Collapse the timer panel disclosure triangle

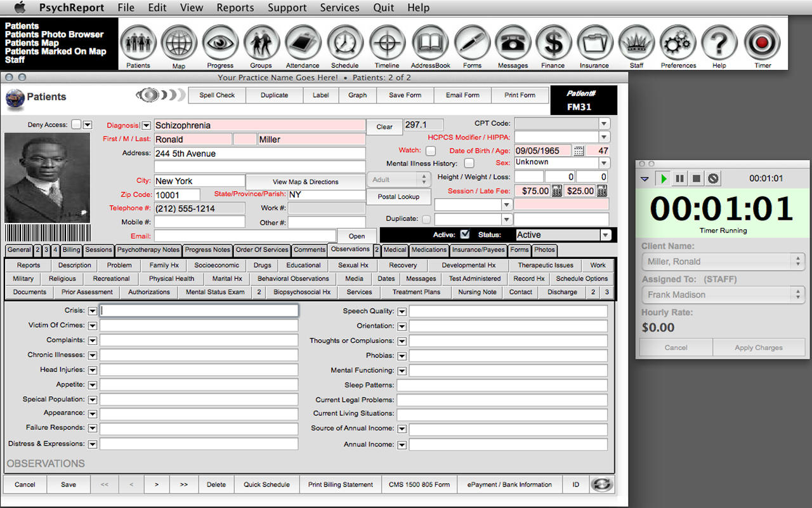click(645, 179)
